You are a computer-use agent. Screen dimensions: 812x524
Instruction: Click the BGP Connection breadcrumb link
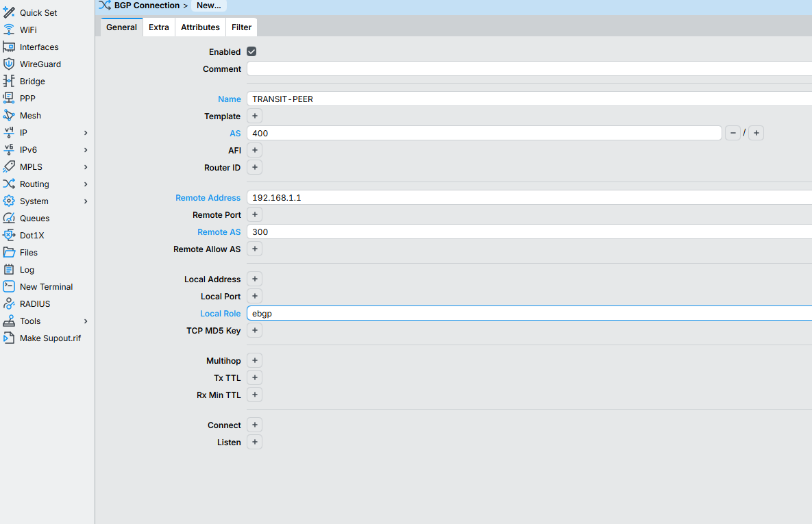(147, 5)
